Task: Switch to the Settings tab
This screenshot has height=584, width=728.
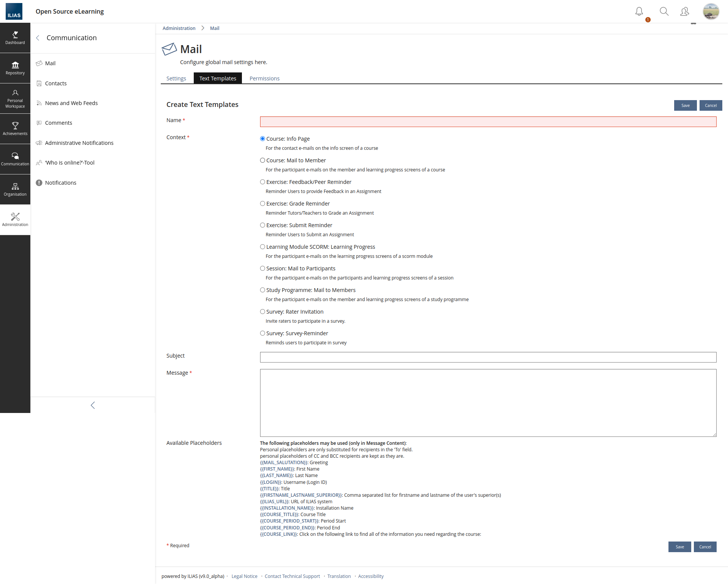Action: click(x=176, y=78)
